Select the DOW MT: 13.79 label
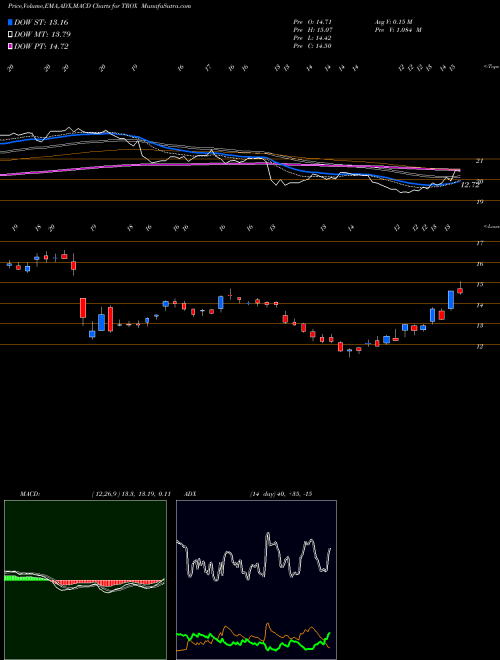 pos(42,35)
